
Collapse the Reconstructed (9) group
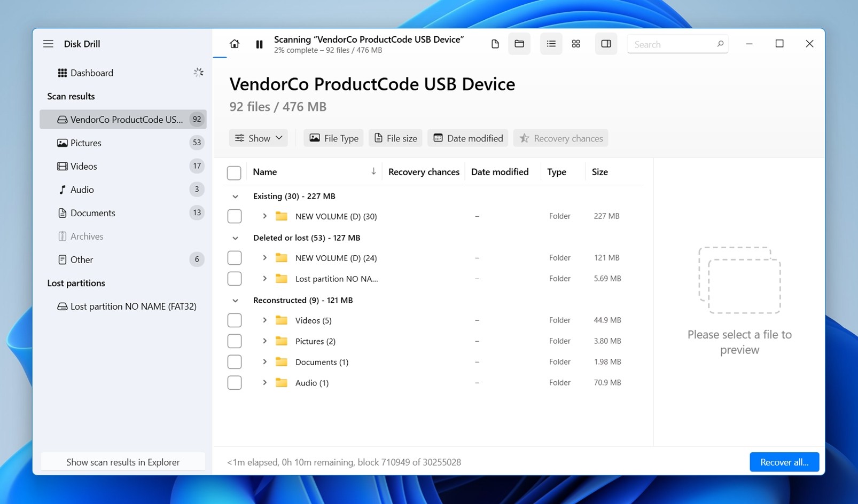235,301
